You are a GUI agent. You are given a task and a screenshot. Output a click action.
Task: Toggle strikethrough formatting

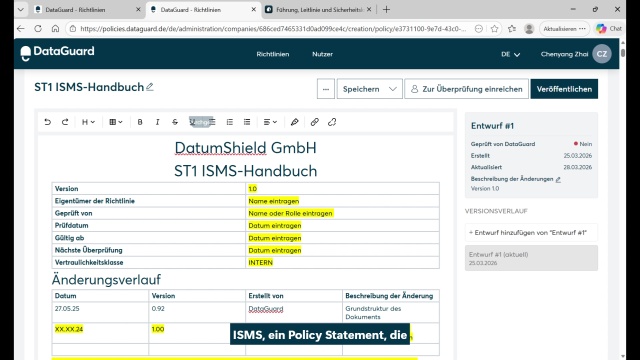click(x=175, y=122)
